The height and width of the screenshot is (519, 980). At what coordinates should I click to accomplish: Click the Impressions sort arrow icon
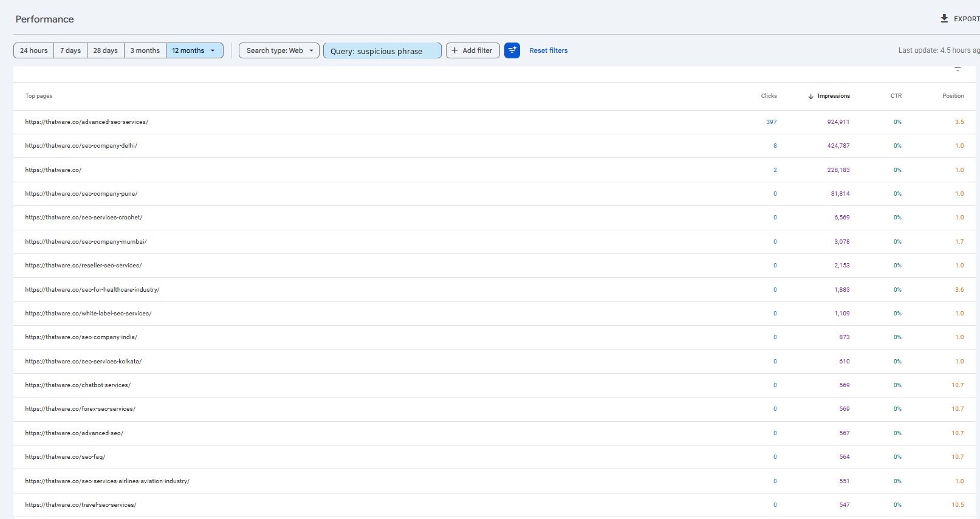810,96
